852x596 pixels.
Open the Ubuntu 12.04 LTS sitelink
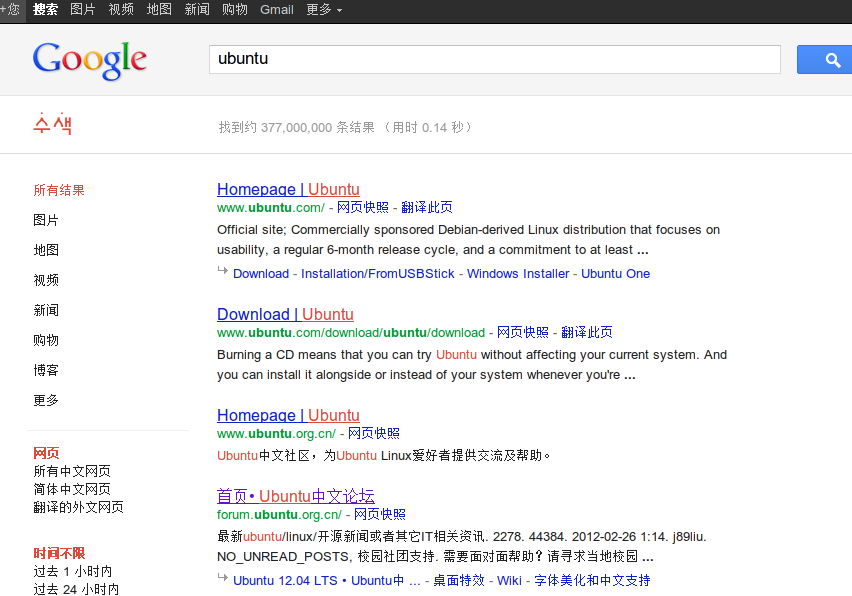click(285, 580)
